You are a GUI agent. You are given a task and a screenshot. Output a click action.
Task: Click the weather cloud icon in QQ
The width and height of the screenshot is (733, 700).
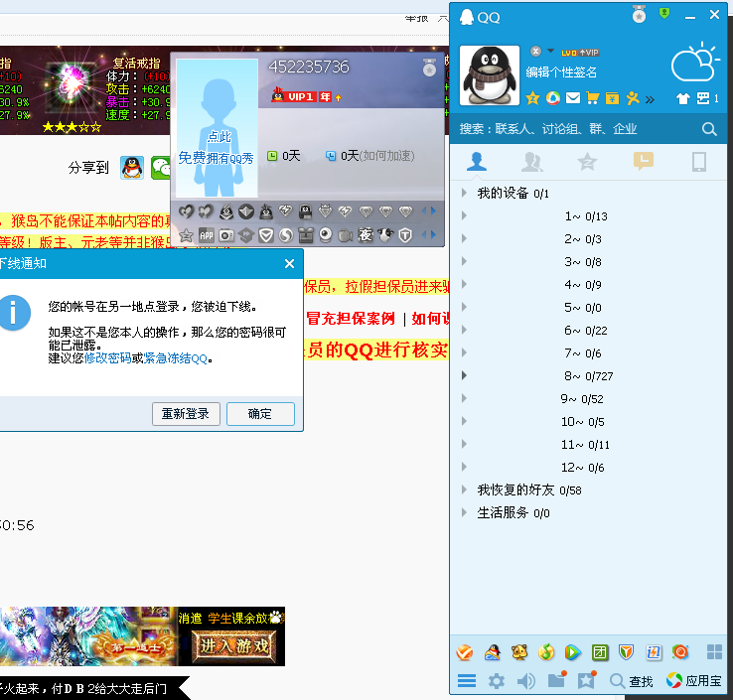click(695, 63)
